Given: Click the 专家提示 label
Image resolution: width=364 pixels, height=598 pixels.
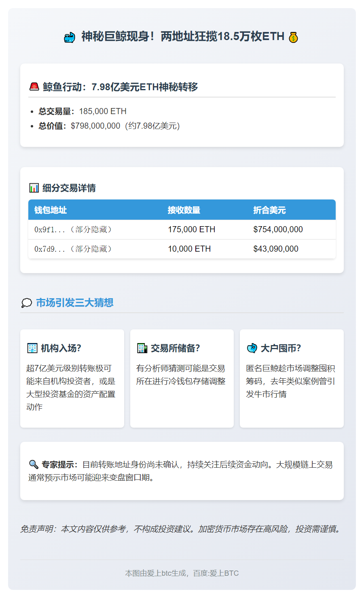Looking at the screenshot, I should (x=60, y=464).
